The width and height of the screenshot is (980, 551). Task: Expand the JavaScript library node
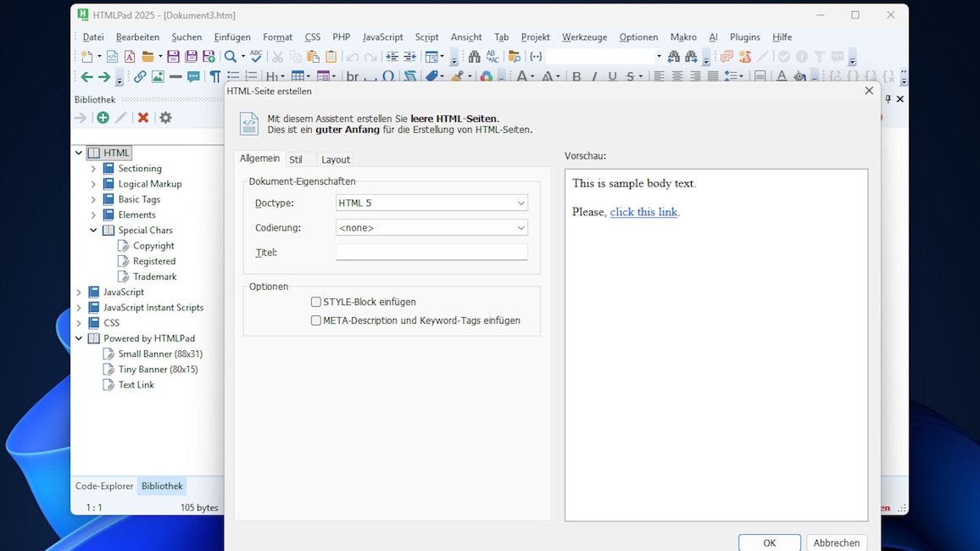pyautogui.click(x=79, y=292)
